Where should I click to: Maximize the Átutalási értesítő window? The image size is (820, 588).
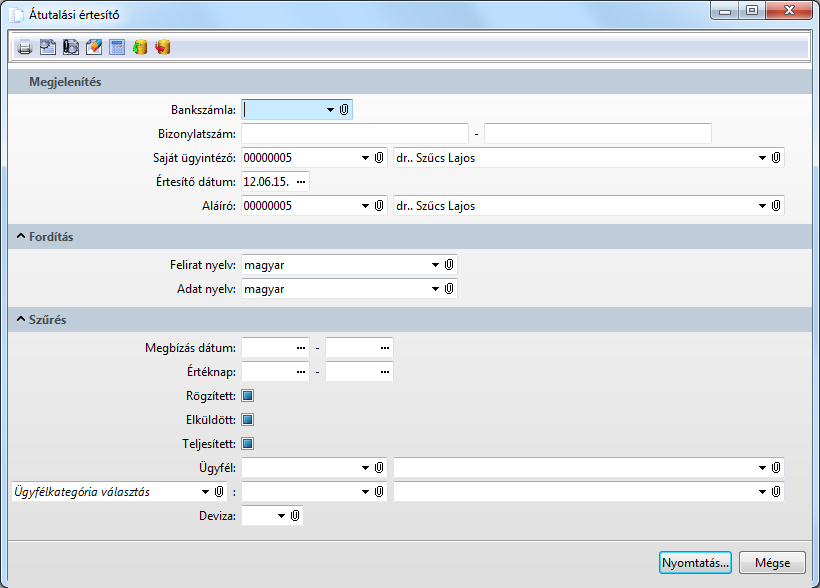pyautogui.click(x=752, y=10)
